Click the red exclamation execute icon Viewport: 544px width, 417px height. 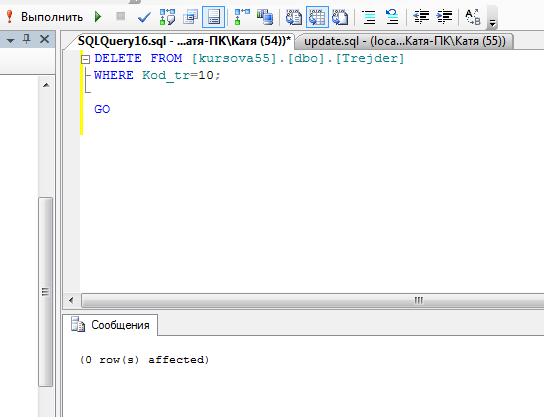point(10,17)
